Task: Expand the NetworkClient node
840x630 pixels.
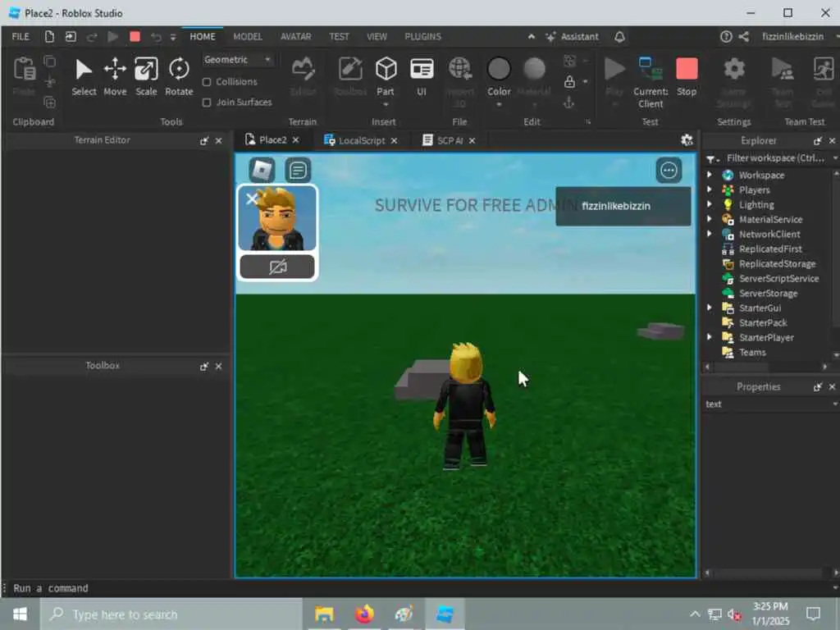Action: [710, 234]
